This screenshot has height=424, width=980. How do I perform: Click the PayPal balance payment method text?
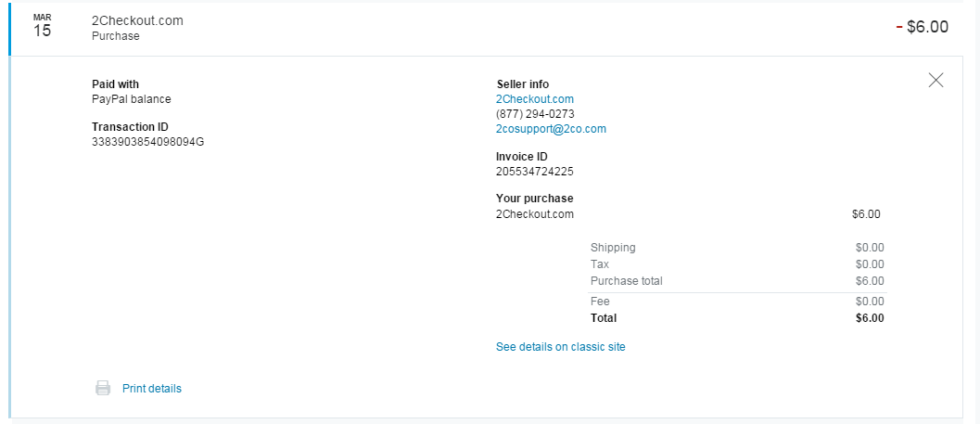(131, 99)
